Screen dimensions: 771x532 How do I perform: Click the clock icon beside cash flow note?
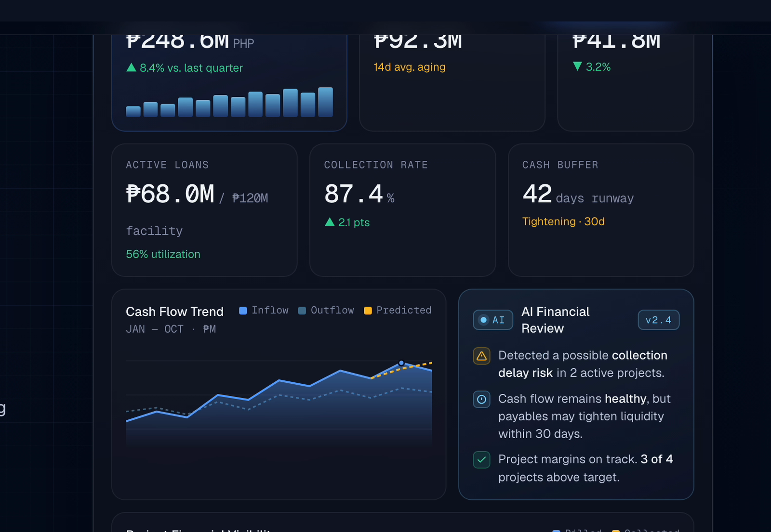coord(481,399)
